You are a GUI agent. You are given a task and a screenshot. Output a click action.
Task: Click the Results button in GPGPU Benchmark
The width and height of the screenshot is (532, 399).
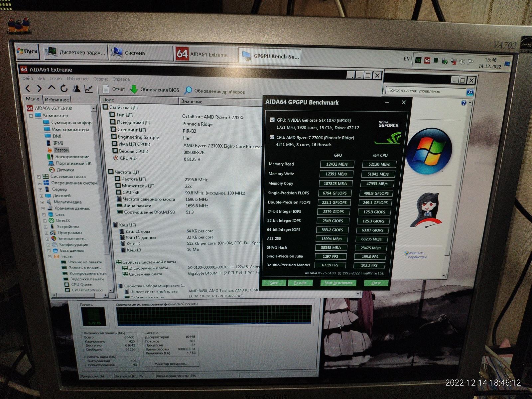click(300, 283)
